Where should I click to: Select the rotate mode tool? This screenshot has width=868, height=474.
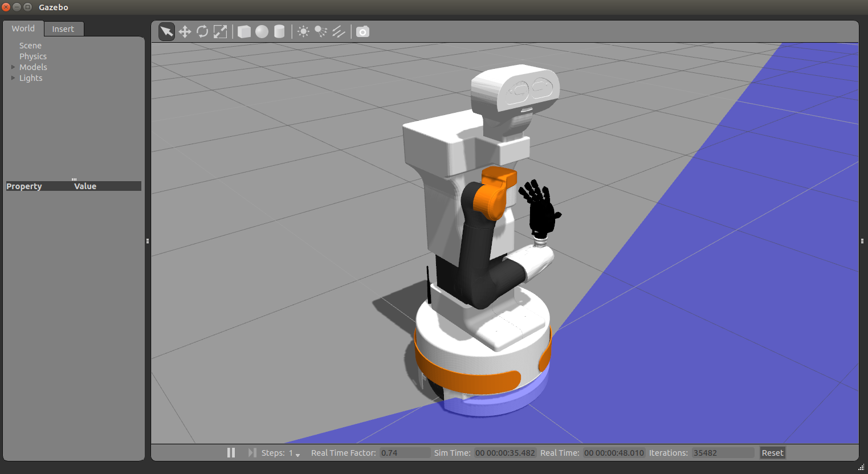pyautogui.click(x=202, y=31)
